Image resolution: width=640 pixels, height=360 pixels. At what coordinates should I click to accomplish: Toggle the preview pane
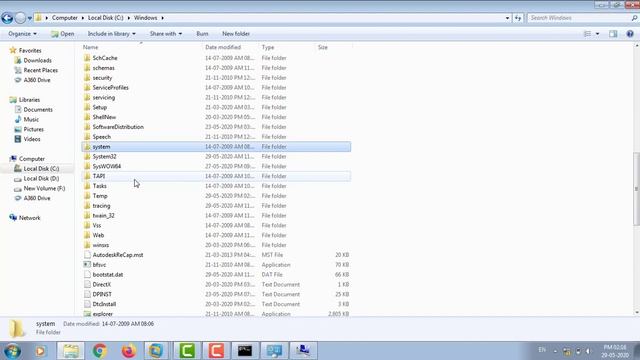pos(613,34)
